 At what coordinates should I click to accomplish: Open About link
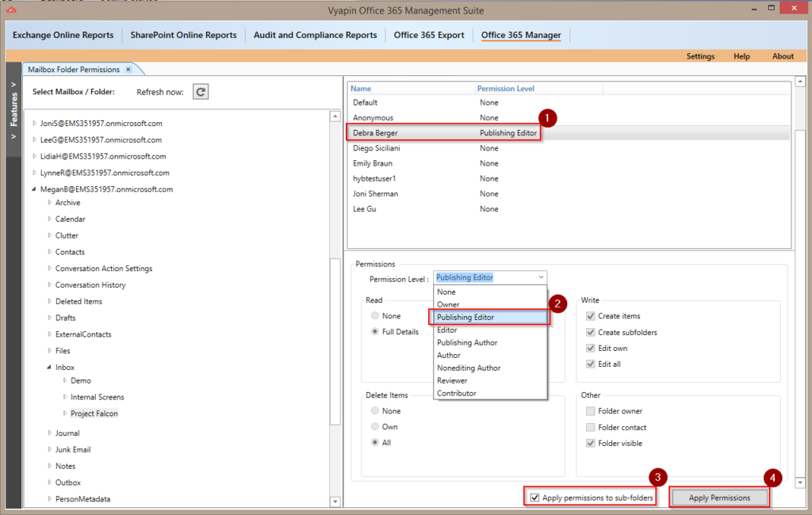tap(783, 56)
